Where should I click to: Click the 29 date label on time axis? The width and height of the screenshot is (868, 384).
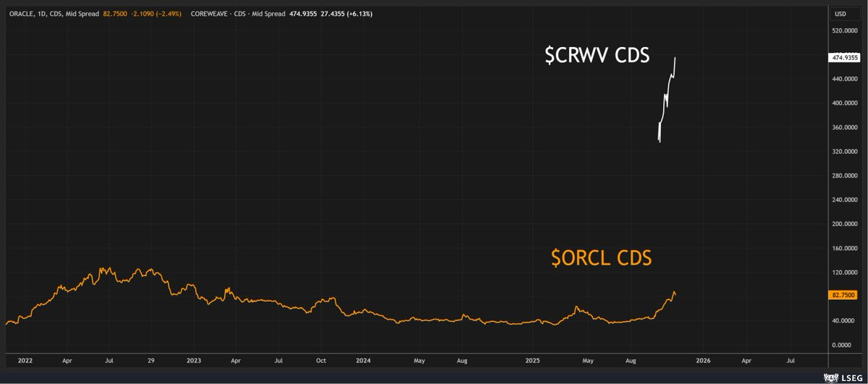click(151, 360)
